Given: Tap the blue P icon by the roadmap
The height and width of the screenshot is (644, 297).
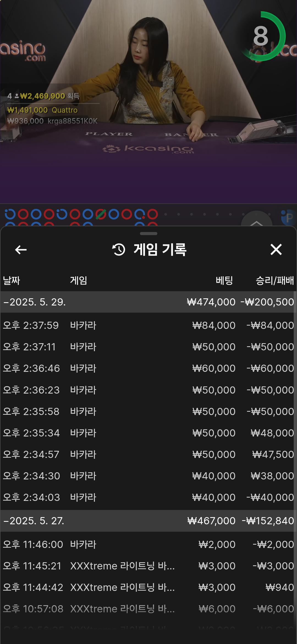Looking at the screenshot, I should [x=288, y=218].
